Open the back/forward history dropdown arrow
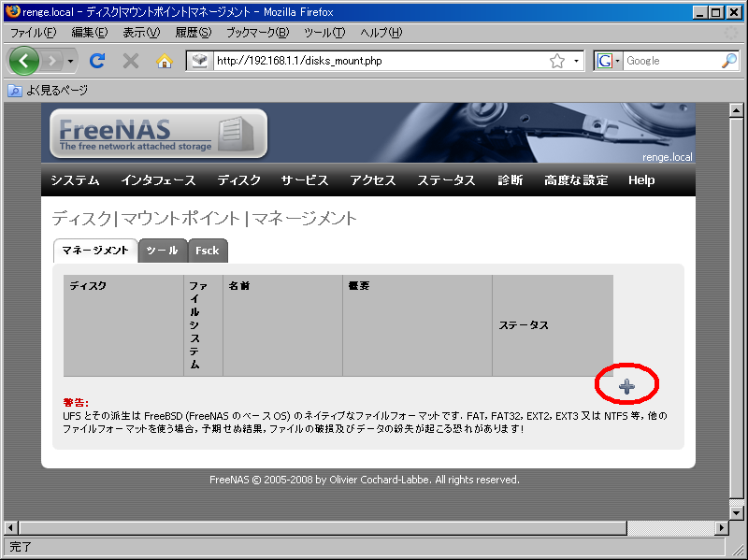 coord(70,61)
